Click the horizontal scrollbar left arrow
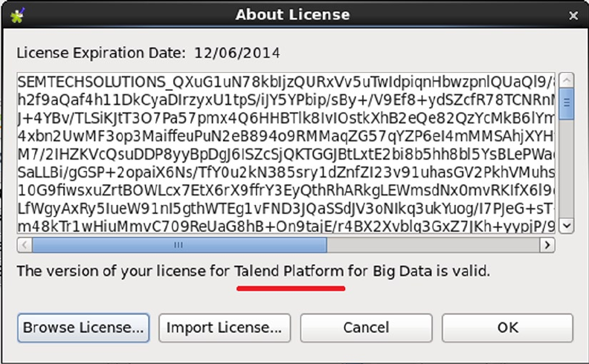 tap(24, 244)
